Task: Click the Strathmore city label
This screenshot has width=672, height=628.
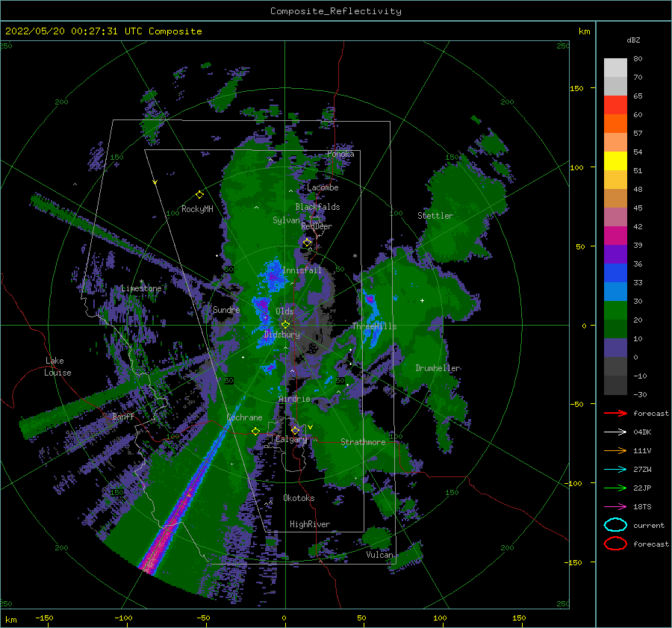Action: 363,442
